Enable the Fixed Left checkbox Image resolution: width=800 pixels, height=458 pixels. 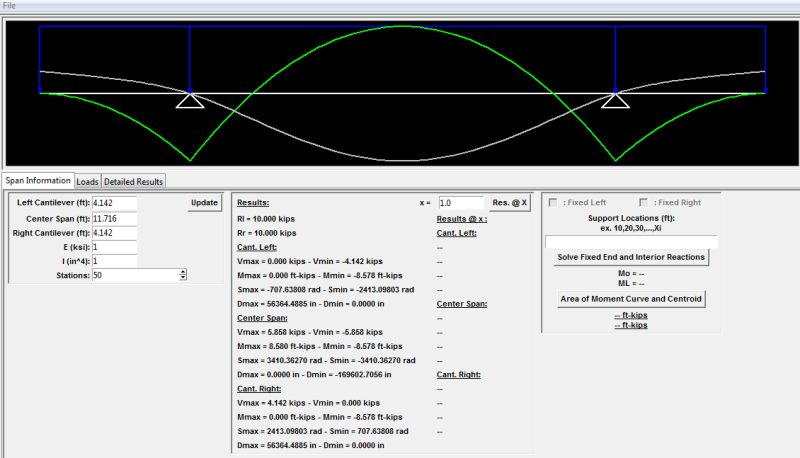(x=553, y=202)
